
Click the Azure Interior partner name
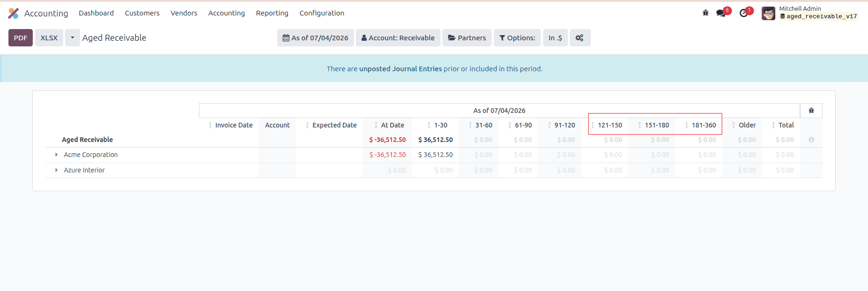click(x=84, y=170)
